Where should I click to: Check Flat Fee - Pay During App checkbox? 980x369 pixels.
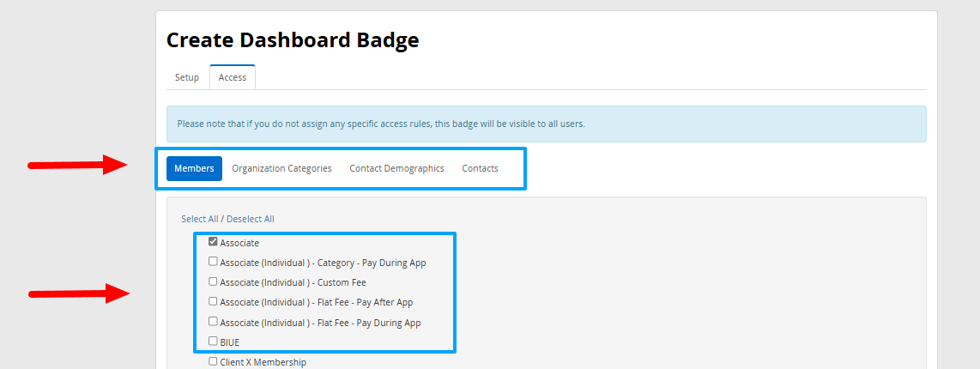(213, 322)
